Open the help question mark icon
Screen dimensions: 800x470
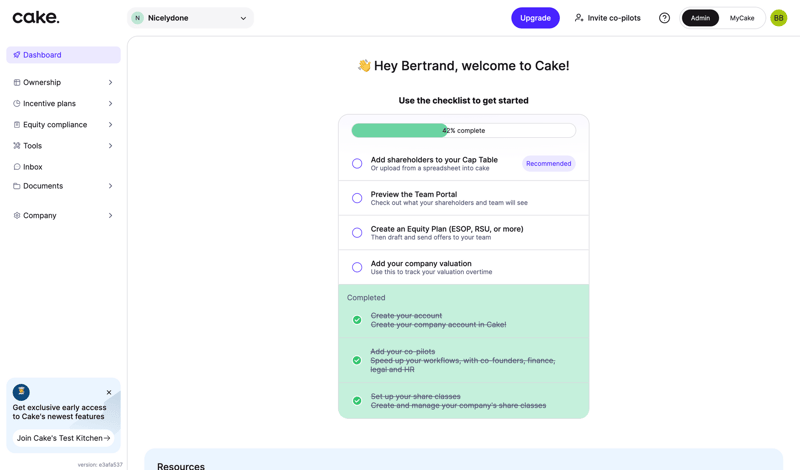coord(664,18)
